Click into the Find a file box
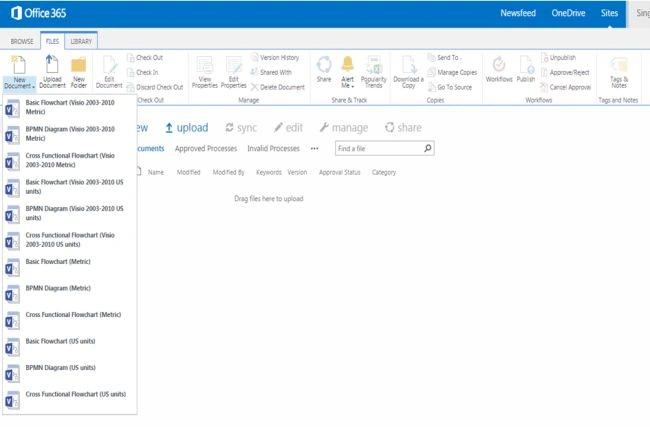Image resolution: width=650 pixels, height=427 pixels. 379,148
